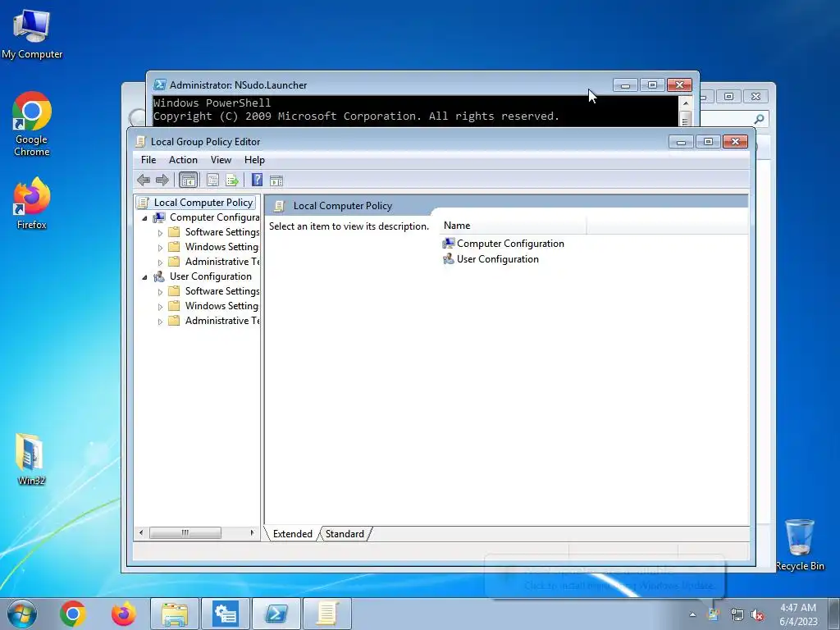Click the Local Group Policy Editor title icon
The height and width of the screenshot is (630, 840).
[x=140, y=141]
